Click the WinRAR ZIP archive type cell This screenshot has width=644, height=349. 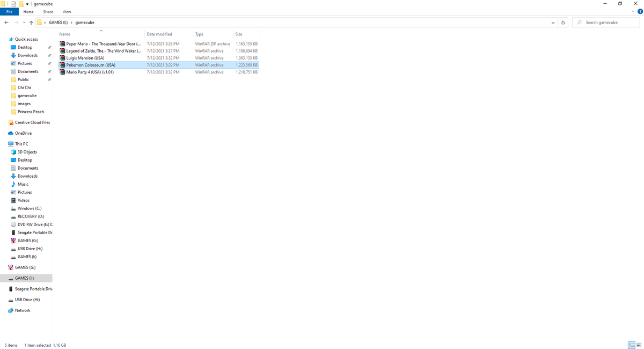(213, 44)
